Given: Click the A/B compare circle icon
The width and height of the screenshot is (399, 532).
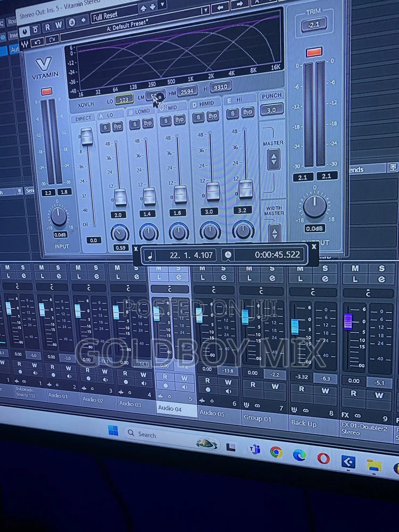Looking at the screenshot, I should [x=72, y=23].
